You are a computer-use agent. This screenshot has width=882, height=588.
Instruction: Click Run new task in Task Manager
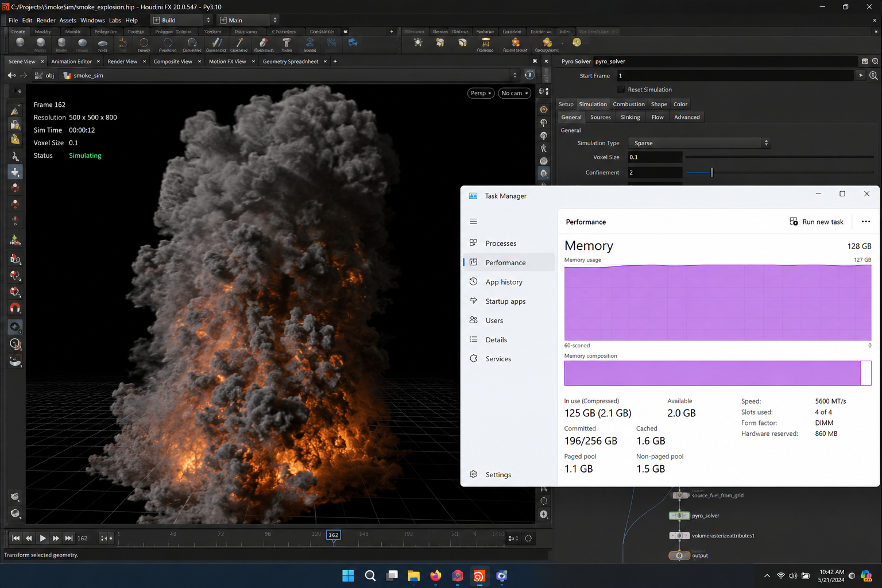[817, 222]
